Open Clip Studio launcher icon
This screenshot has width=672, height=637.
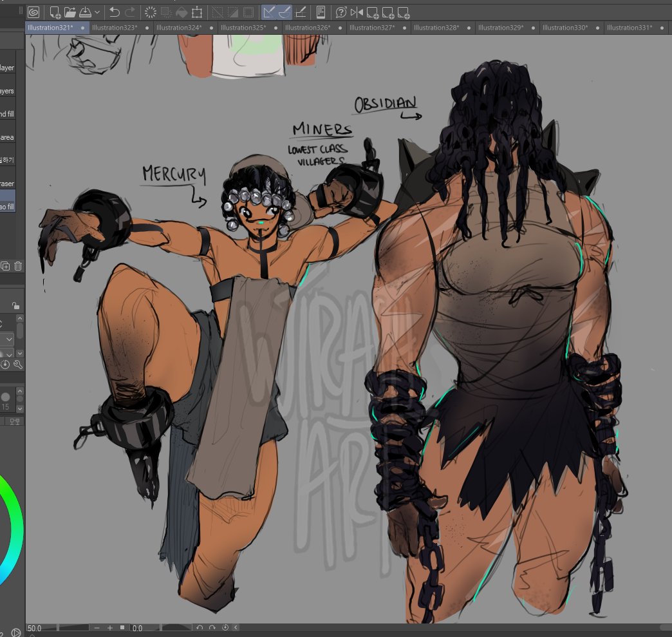[33, 12]
